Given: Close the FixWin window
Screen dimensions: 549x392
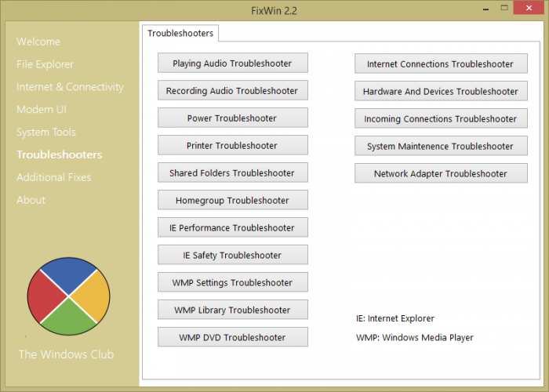Looking at the screenshot, I should [529, 8].
